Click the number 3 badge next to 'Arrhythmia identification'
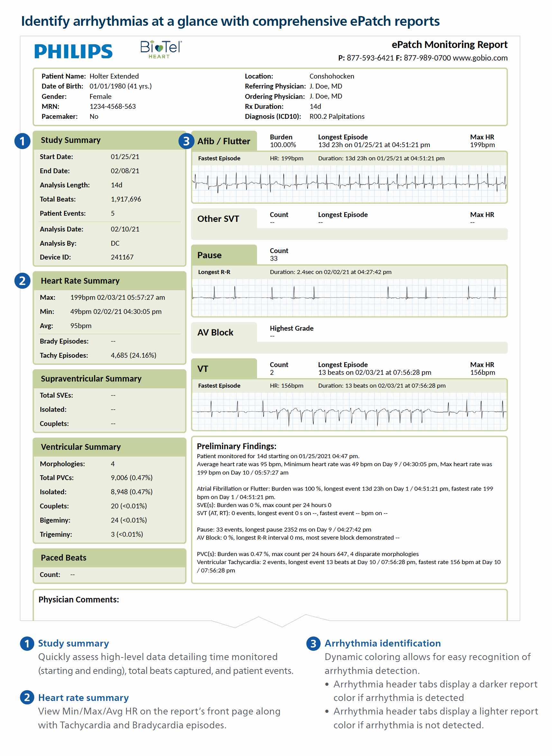 (x=313, y=643)
